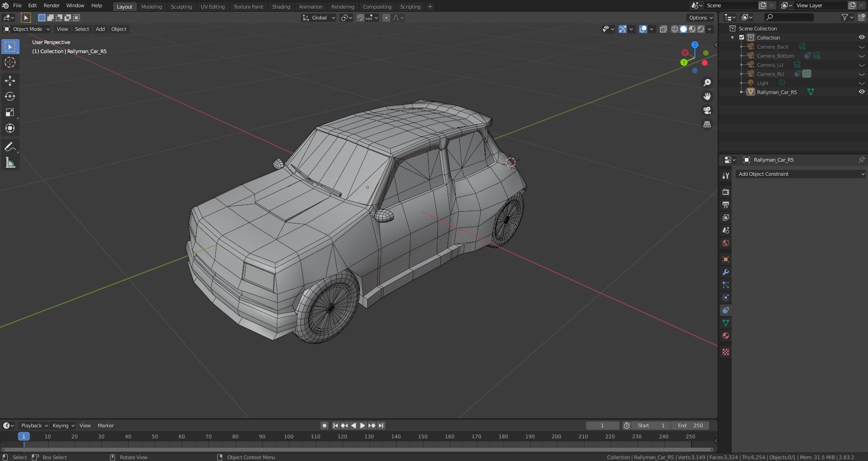Choose the Measure tool
The width and height of the screenshot is (868, 461).
pos(10,163)
